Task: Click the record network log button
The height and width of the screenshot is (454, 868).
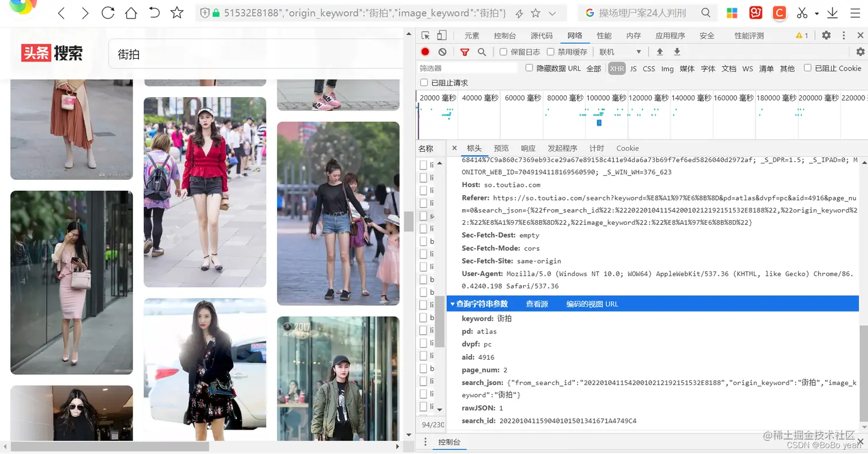Action: pyautogui.click(x=425, y=52)
